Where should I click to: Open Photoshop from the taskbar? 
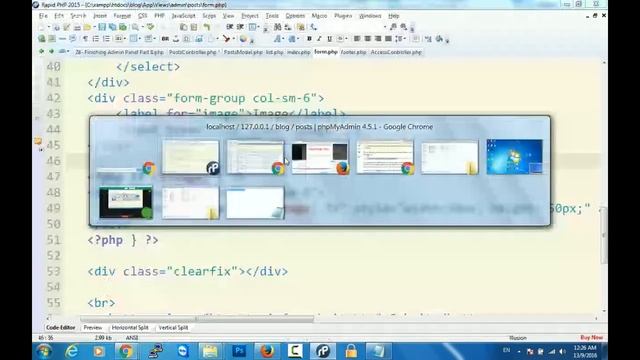(239, 351)
